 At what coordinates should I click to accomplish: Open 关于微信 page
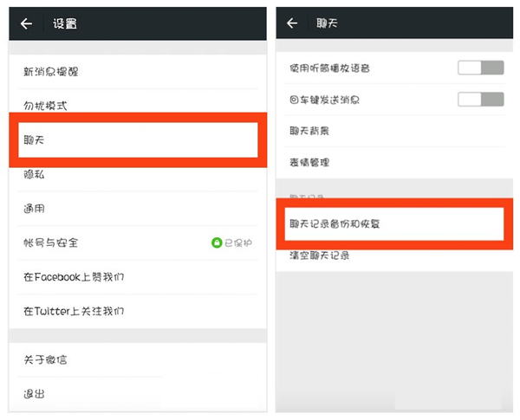click(138, 359)
